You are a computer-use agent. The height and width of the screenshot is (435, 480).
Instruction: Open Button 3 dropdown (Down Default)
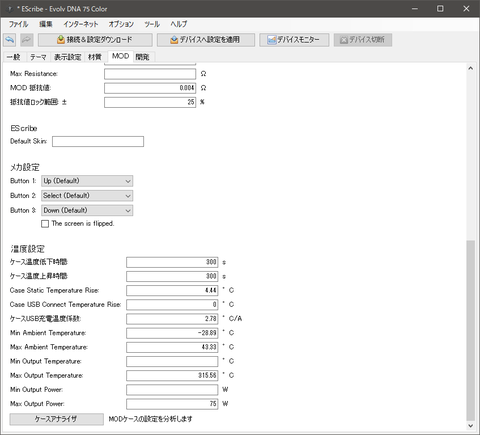point(87,210)
